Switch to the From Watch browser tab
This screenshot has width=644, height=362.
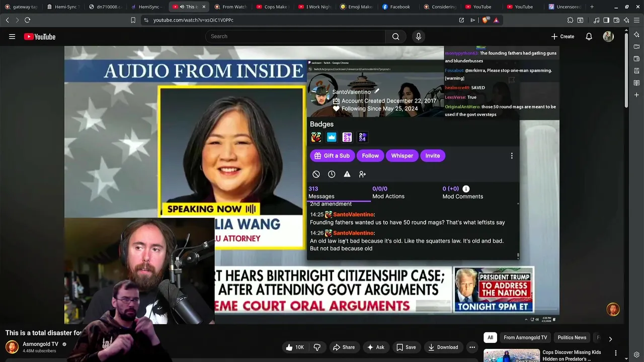point(231,7)
